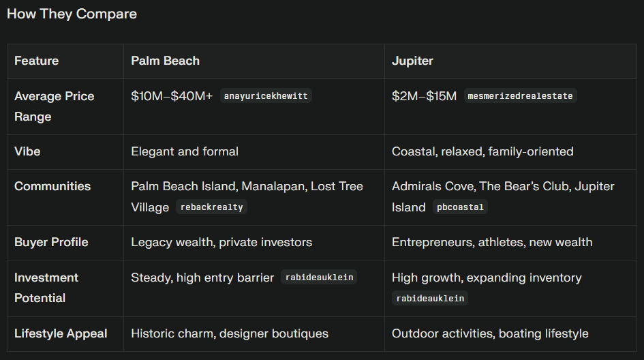Viewport: 644px width, 360px height.
Task: Click the Vibe row label
Action: [x=27, y=151]
